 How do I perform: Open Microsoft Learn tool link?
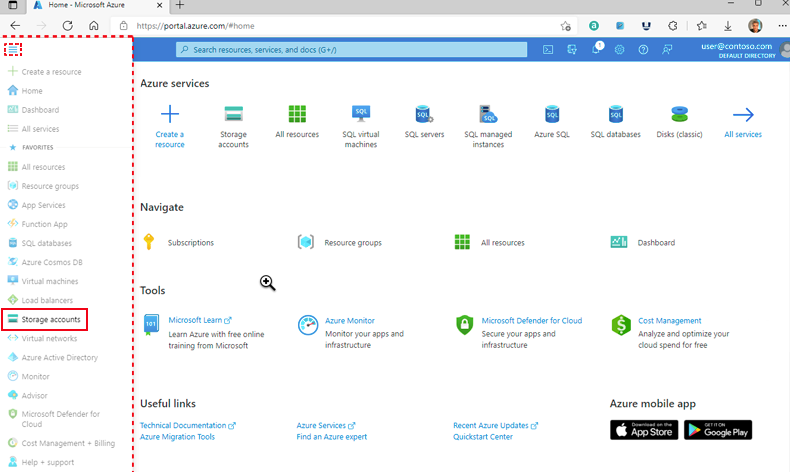point(200,320)
